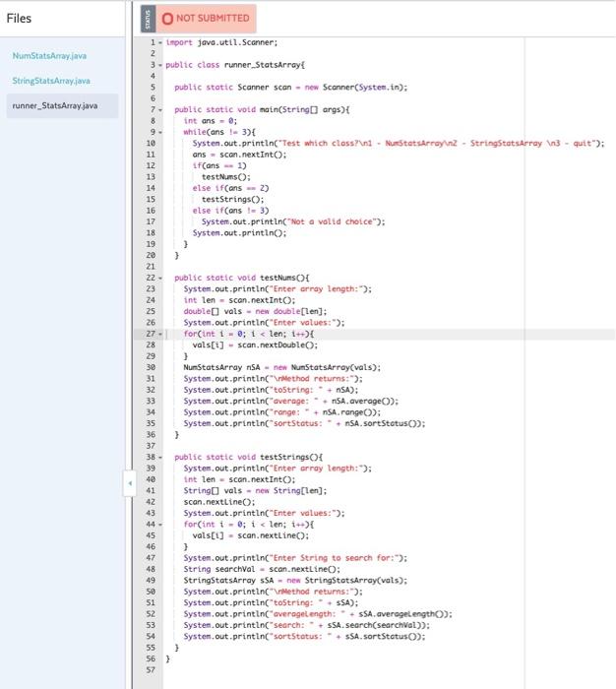Click the 'sSA.search(searchVal)' println line
The image size is (616, 689).
(307, 625)
